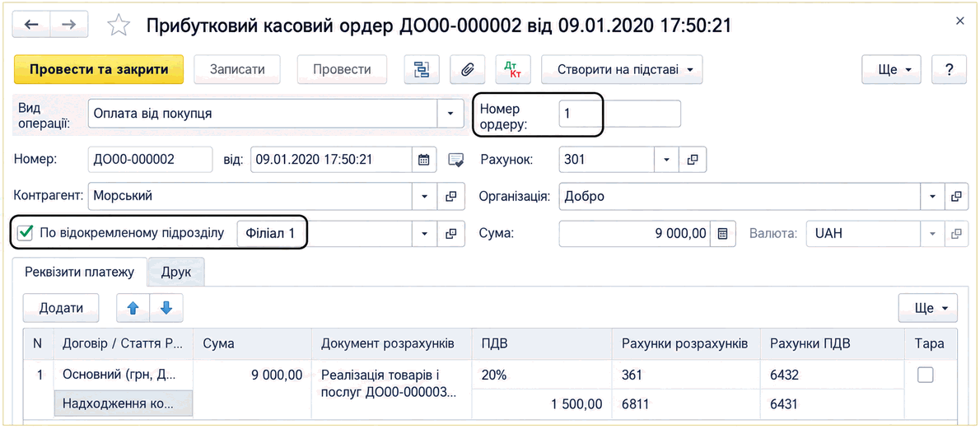
Task: Select the ПДВ 20% cell
Action: pos(543,375)
